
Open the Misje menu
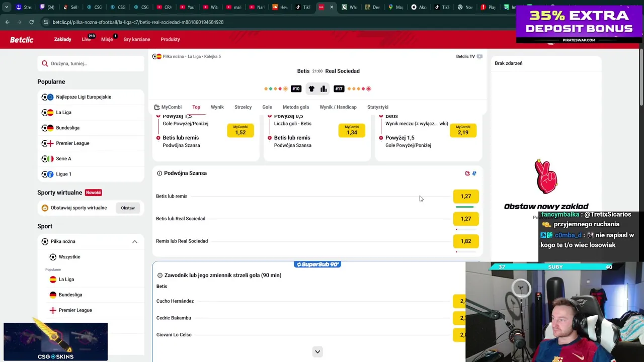tap(107, 39)
